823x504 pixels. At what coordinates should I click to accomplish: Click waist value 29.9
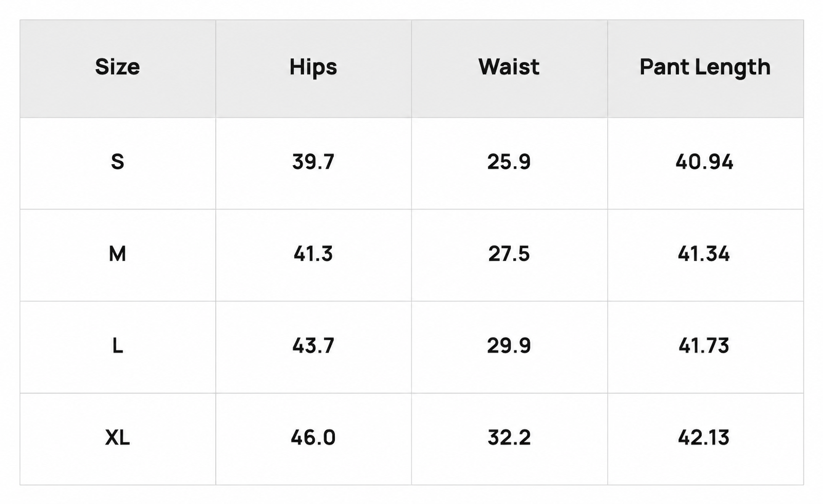509,346
